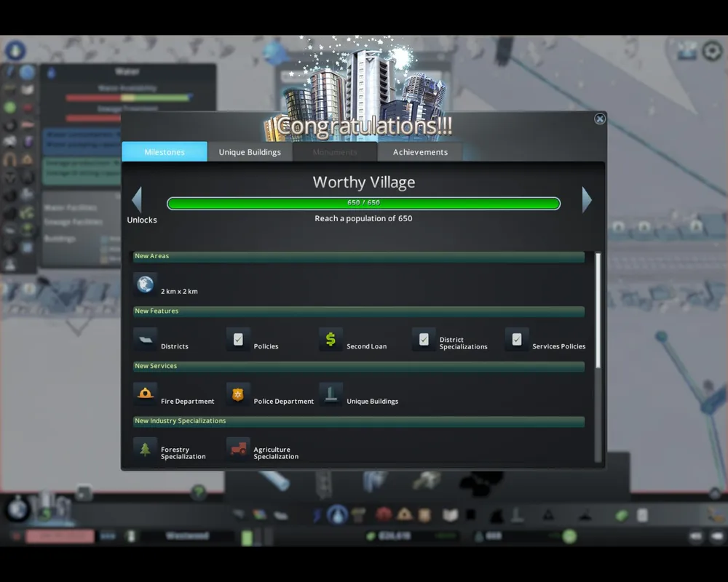The width and height of the screenshot is (728, 582).
Task: Click the green dollar Second Loan icon
Action: click(x=331, y=339)
